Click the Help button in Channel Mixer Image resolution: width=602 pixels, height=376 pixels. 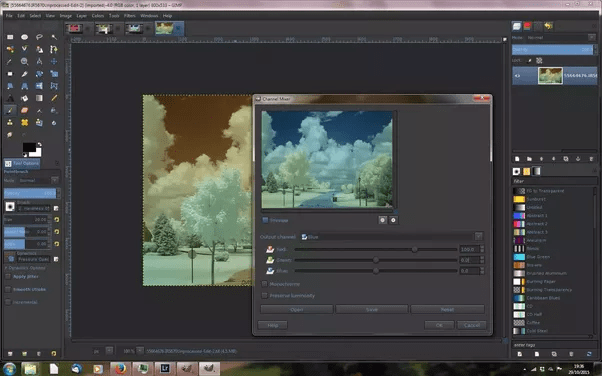click(x=273, y=325)
